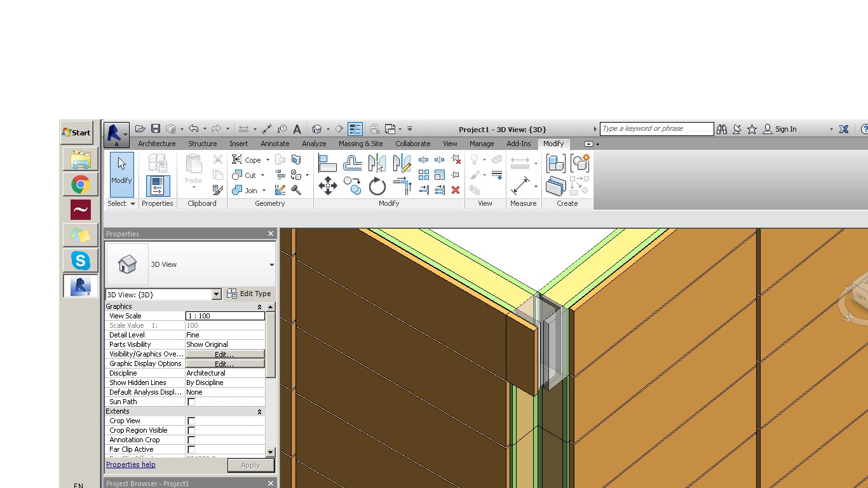Expand the Join dropdown arrow
The image size is (868, 488).
(x=264, y=191)
